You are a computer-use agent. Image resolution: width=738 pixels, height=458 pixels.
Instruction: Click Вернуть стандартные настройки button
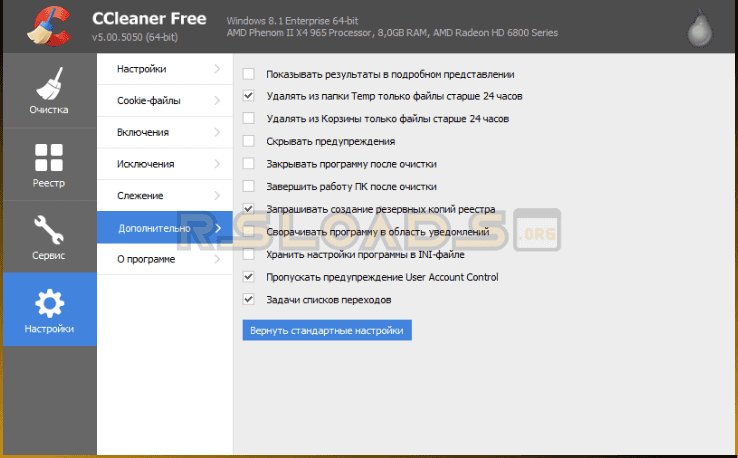tap(327, 330)
